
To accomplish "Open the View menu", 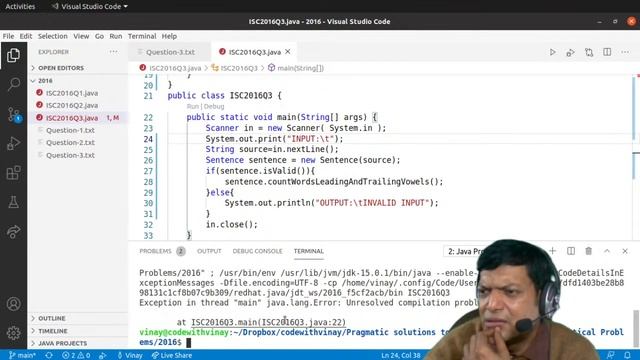I will [x=81, y=36].
